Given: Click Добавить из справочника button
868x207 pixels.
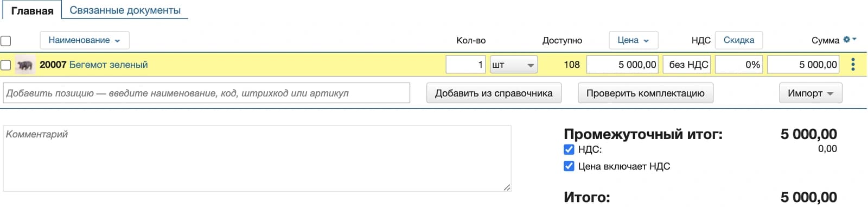Looking at the screenshot, I should point(494,93).
